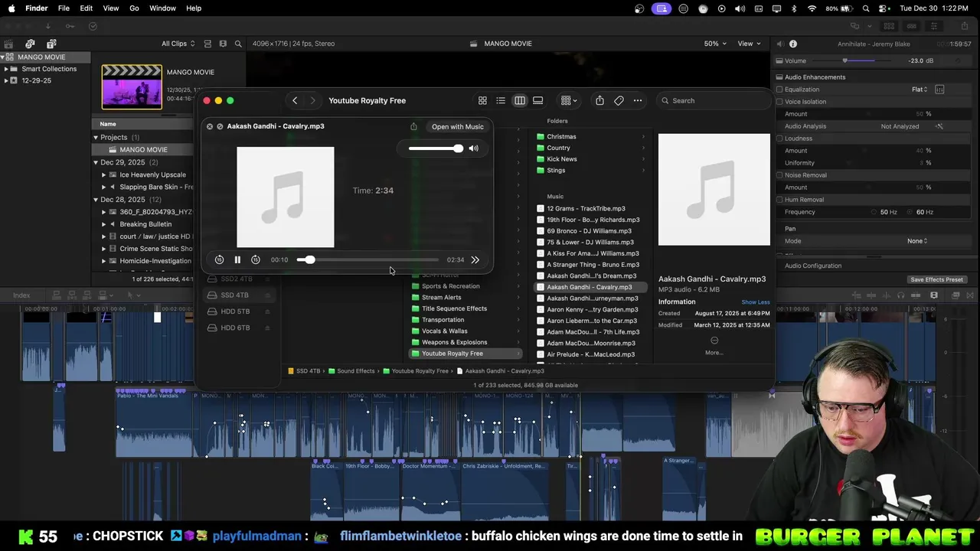Screen dimensions: 980x551
Task: Select the 60 Hz frequency radio button
Action: click(x=910, y=212)
